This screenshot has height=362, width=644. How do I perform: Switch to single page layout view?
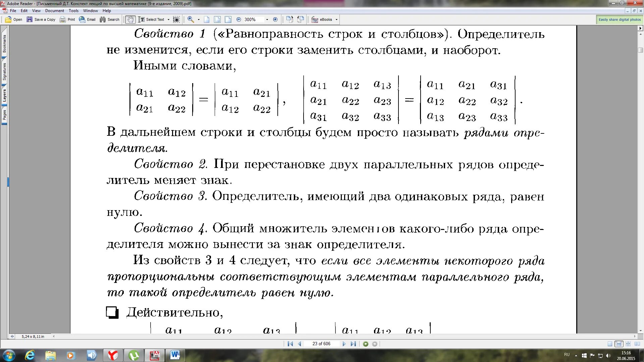click(610, 344)
